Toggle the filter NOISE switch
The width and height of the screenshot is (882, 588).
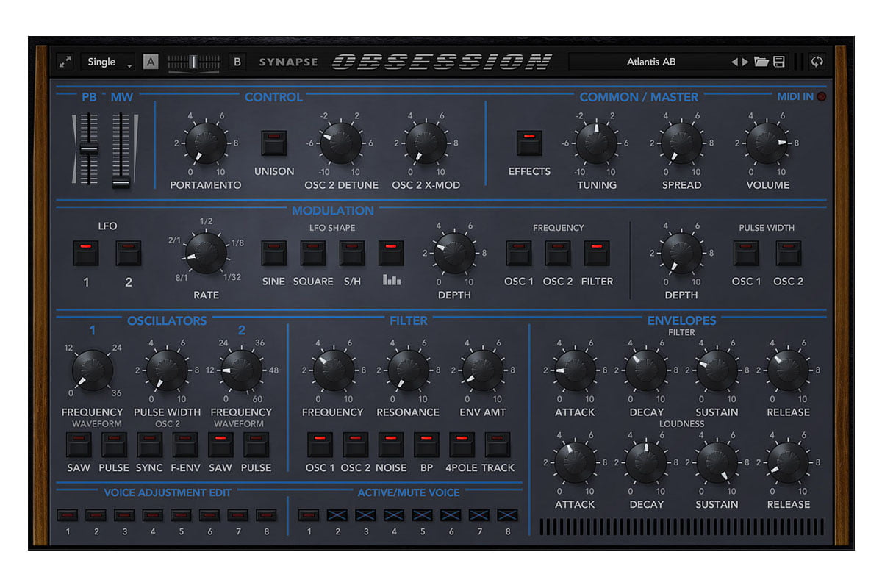point(391,445)
